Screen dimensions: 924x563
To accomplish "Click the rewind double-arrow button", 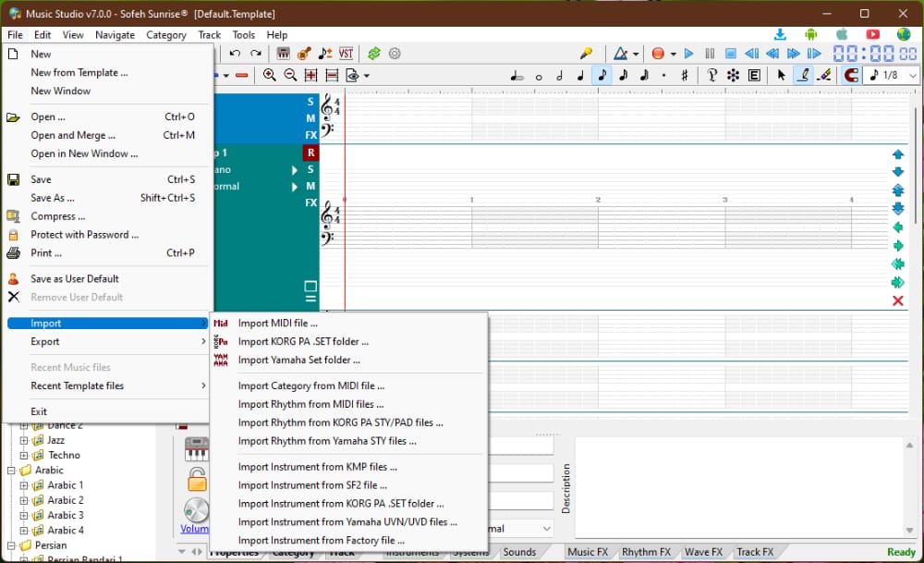I will coord(772,54).
